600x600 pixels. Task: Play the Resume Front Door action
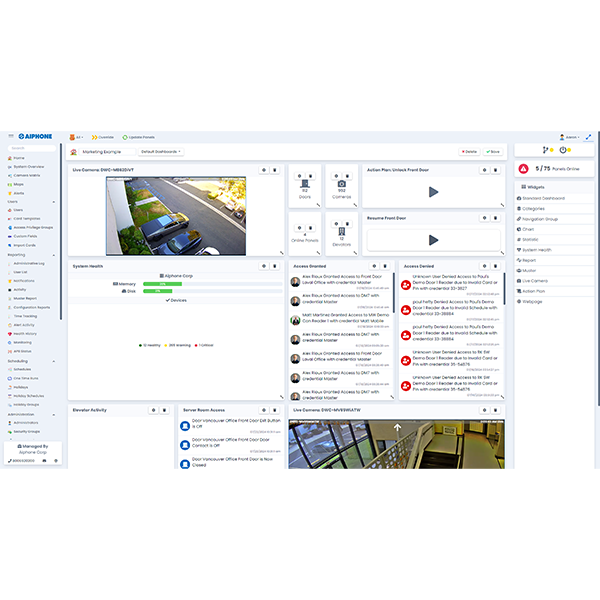[433, 240]
